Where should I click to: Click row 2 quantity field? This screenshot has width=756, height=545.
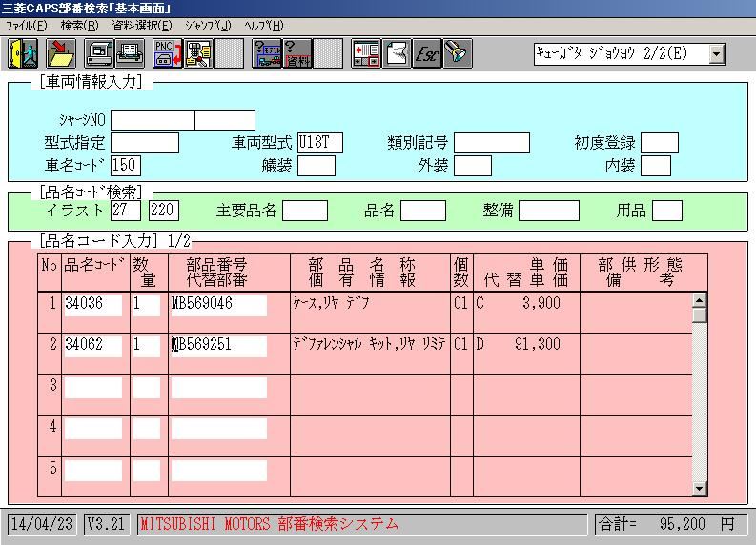point(147,347)
